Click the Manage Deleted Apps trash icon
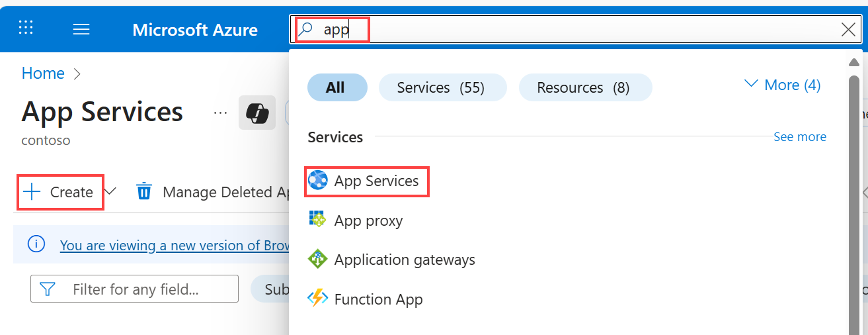Viewport: 868px width, 335px height. click(x=144, y=191)
